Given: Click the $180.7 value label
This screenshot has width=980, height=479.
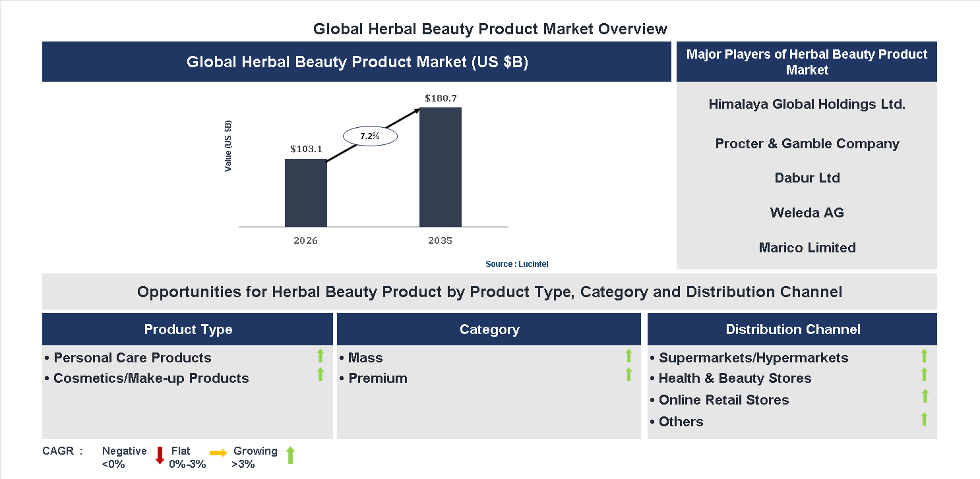Looking at the screenshot, I should point(441,97).
